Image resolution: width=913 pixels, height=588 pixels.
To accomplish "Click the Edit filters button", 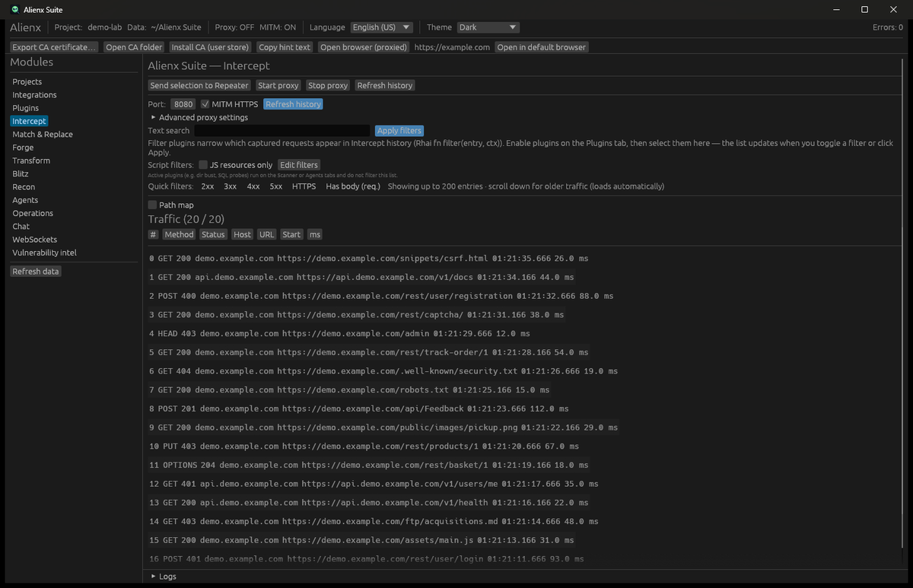I will tap(299, 164).
